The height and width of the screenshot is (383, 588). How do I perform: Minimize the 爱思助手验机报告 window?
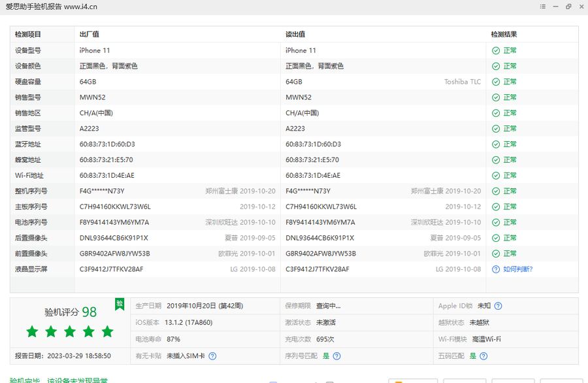[x=556, y=7]
